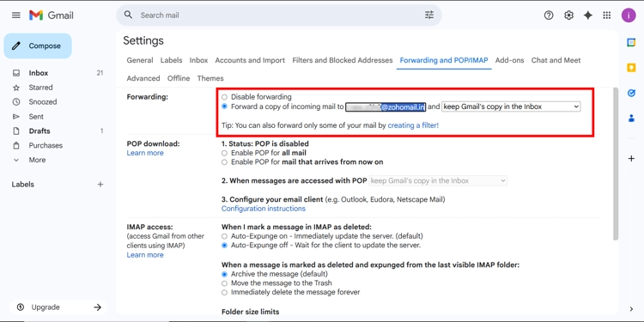
Task: Switch to the Add-ons tab
Action: [x=510, y=60]
